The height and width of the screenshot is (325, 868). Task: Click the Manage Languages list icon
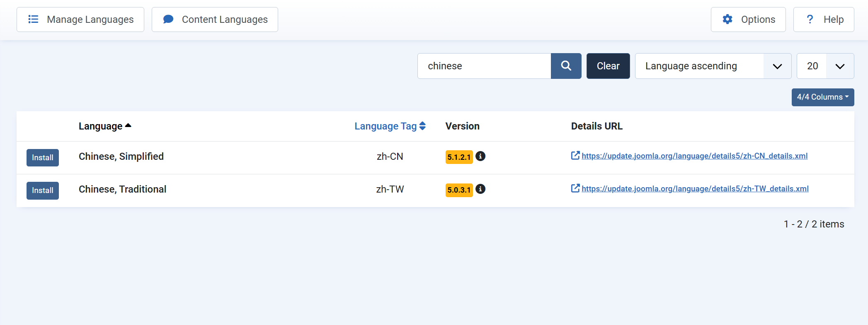coord(33,20)
